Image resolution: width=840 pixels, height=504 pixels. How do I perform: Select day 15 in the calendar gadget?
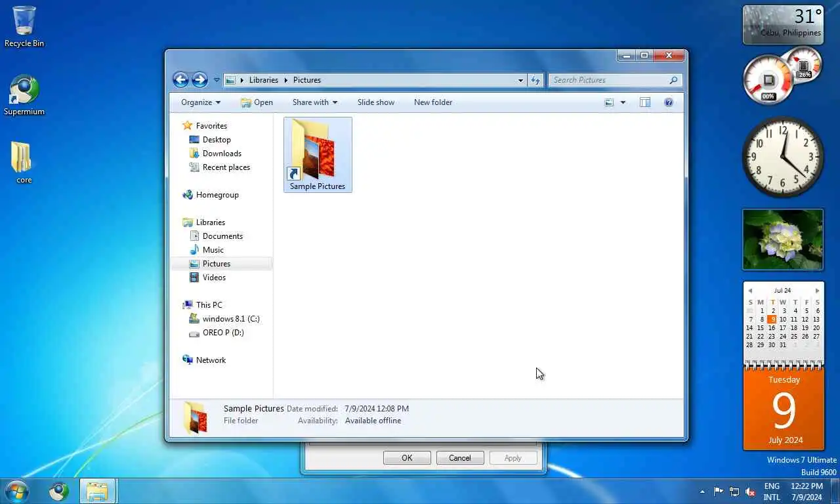pyautogui.click(x=761, y=328)
